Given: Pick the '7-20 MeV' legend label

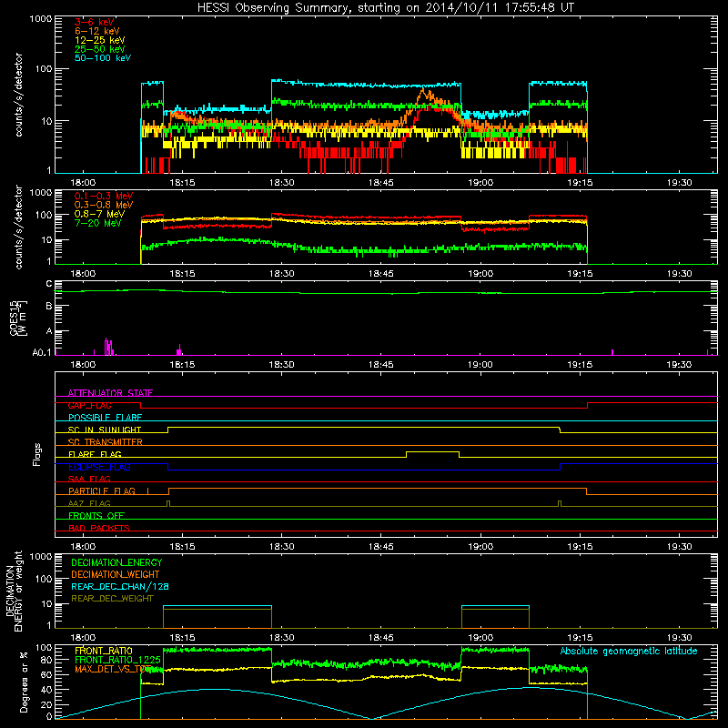Looking at the screenshot, I should point(97,223).
